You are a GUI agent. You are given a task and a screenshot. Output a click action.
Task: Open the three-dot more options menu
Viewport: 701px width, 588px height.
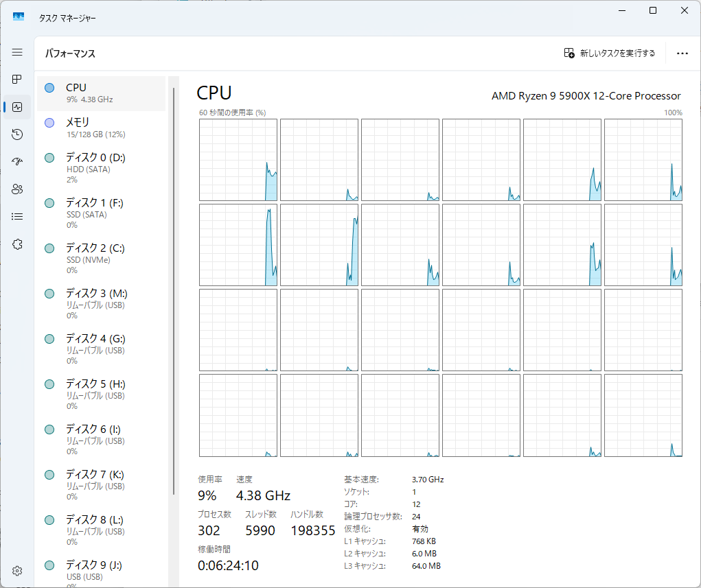click(682, 53)
